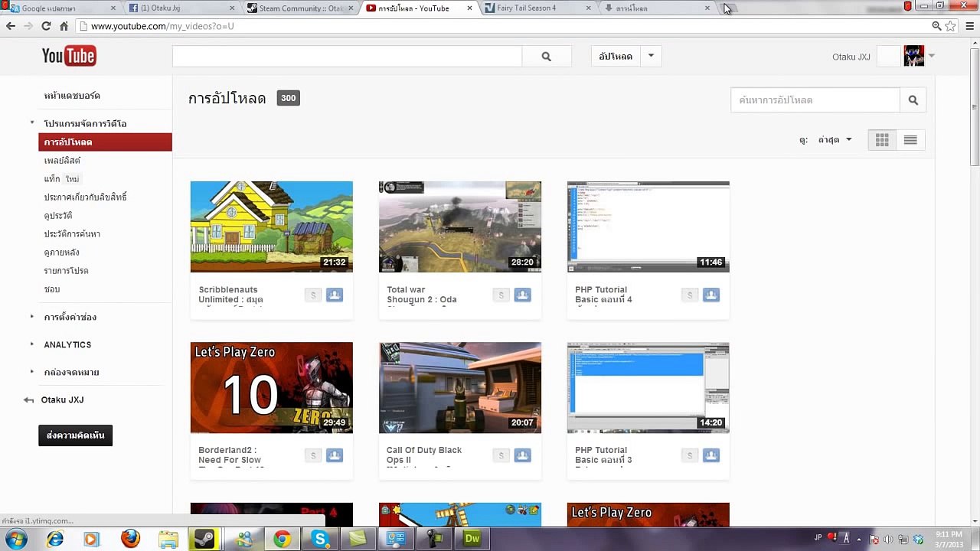The height and width of the screenshot is (551, 980).
Task: Open Otaku JXJ username in header
Action: pyautogui.click(x=851, y=57)
